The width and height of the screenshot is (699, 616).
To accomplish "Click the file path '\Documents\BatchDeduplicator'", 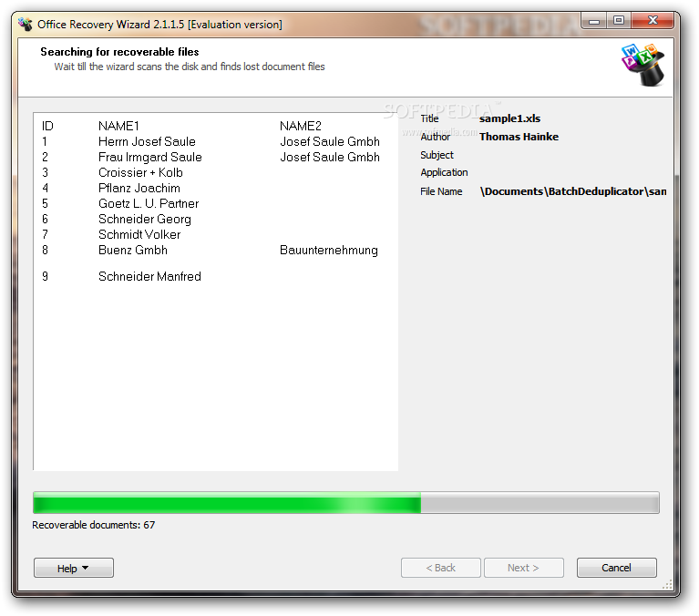I will coord(573,191).
